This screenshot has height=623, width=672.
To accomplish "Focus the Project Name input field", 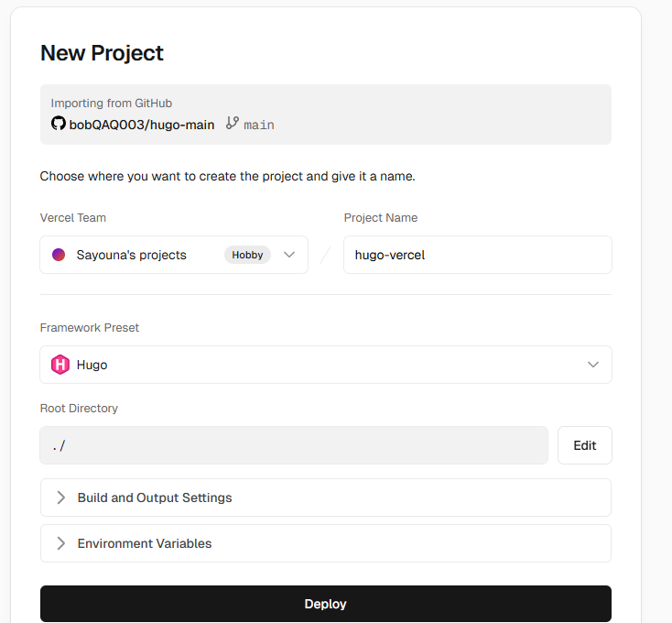I will click(477, 255).
